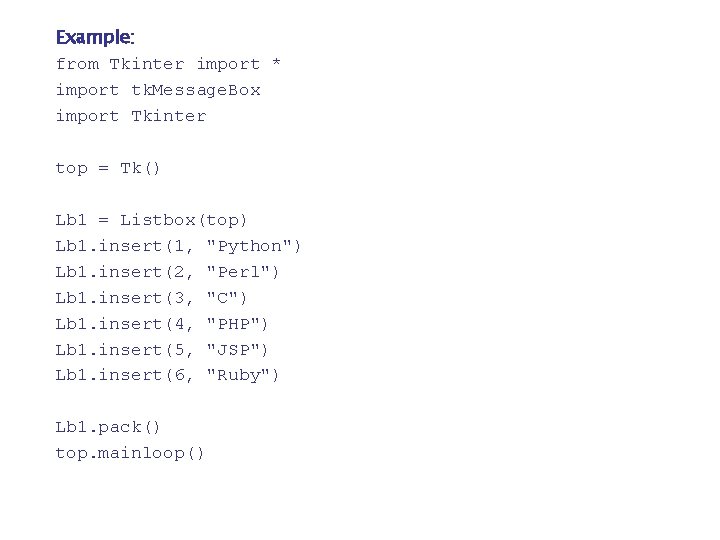The width and height of the screenshot is (720, 540).
Task: Click the quoted "C" string
Action: point(226,298)
